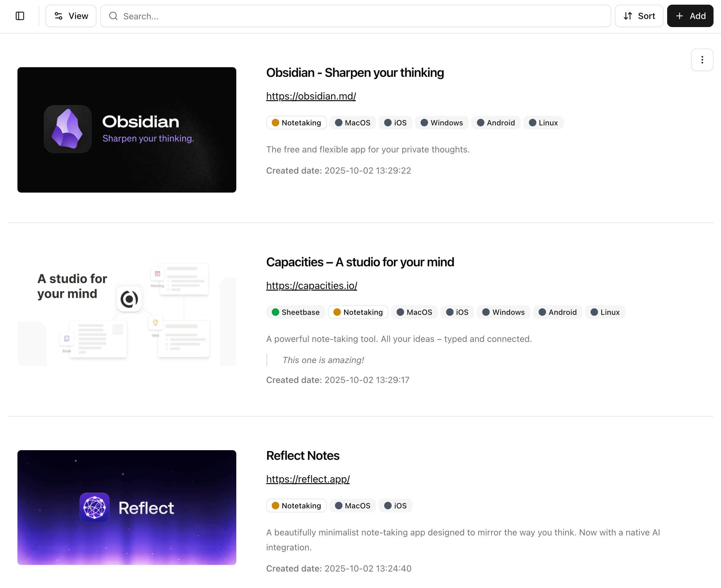The width and height of the screenshot is (721, 588).
Task: Click the Capacities – A studio for your mind title
Action: [360, 262]
